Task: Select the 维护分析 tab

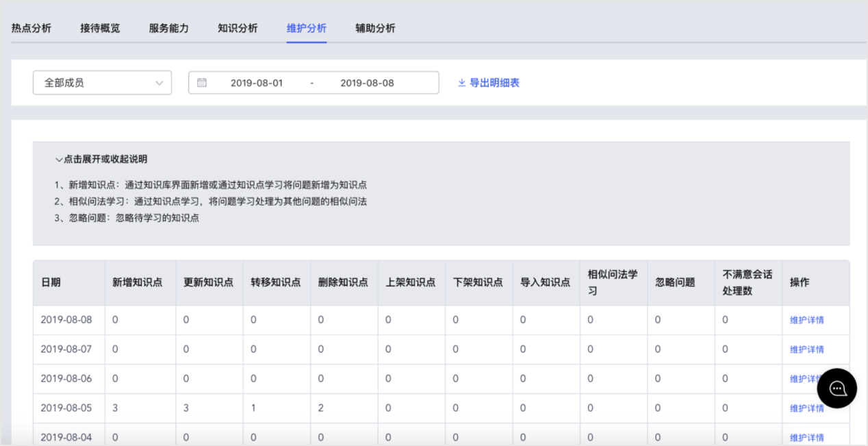Action: 307,28
